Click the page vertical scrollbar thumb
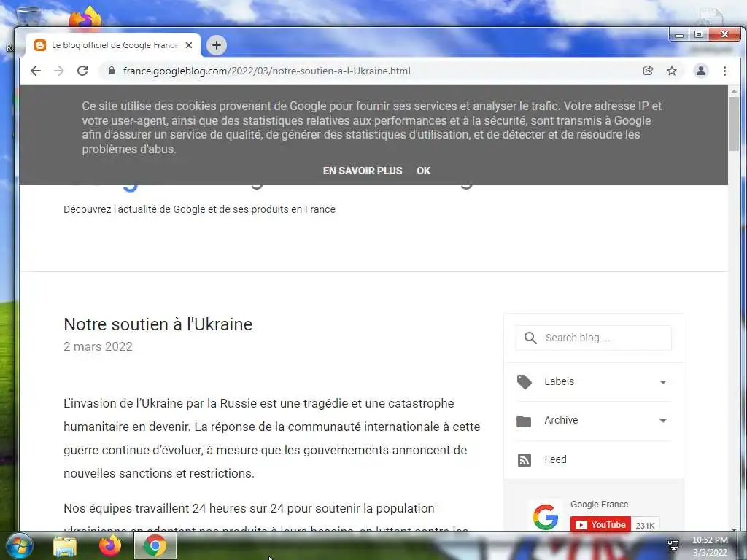 click(x=734, y=124)
